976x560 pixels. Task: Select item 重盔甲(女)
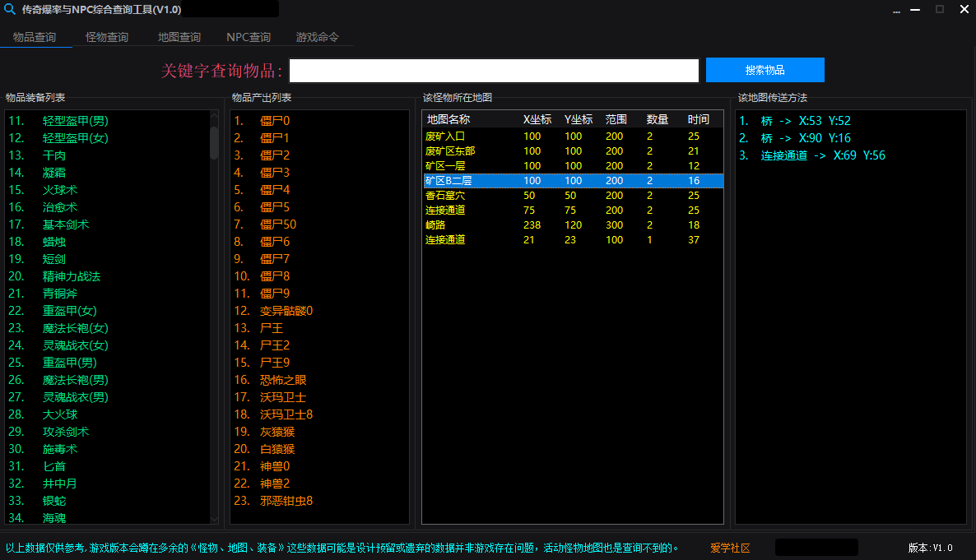[x=70, y=311]
